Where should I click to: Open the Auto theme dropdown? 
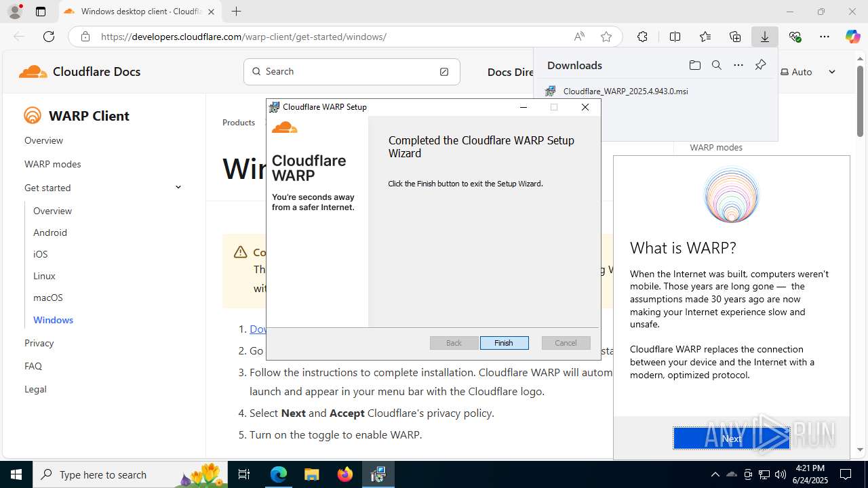point(808,72)
